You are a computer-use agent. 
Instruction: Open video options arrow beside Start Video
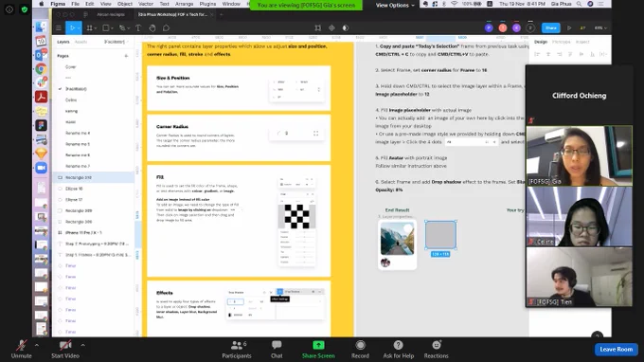[83, 345]
